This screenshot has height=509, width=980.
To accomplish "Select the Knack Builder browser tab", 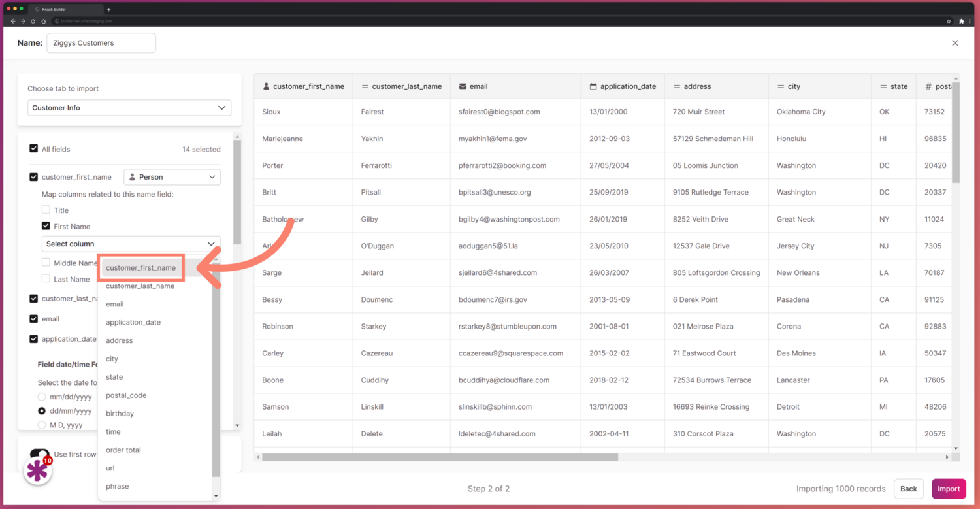I will 65,10.
